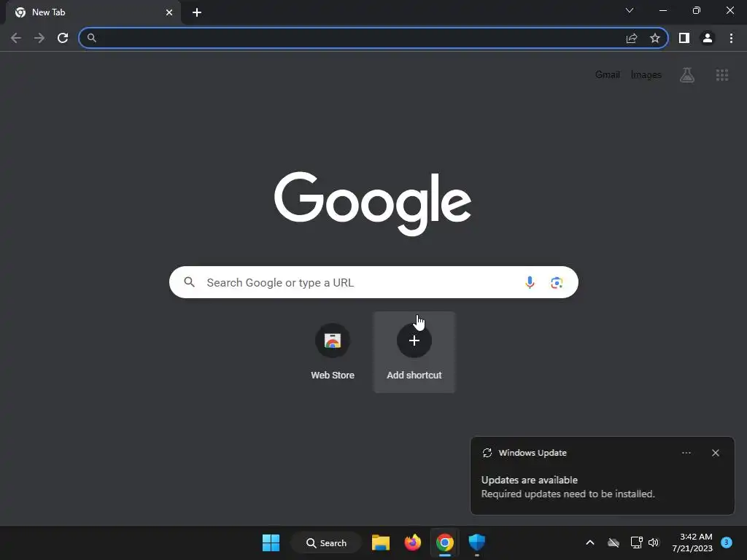Open the clock and date panel
747x560 pixels.
point(692,542)
